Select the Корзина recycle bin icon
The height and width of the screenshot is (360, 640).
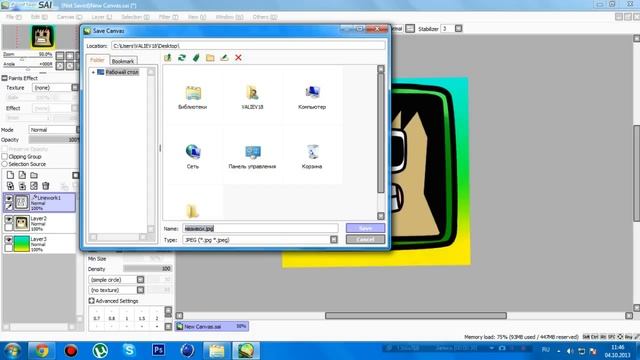click(312, 156)
